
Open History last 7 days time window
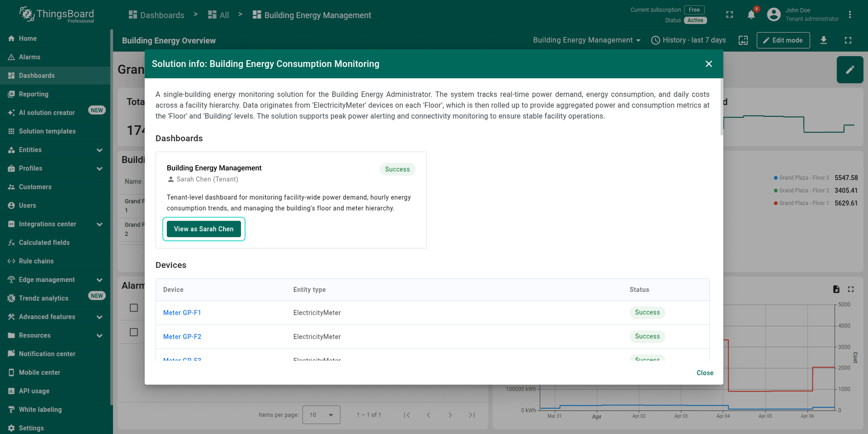(x=688, y=40)
